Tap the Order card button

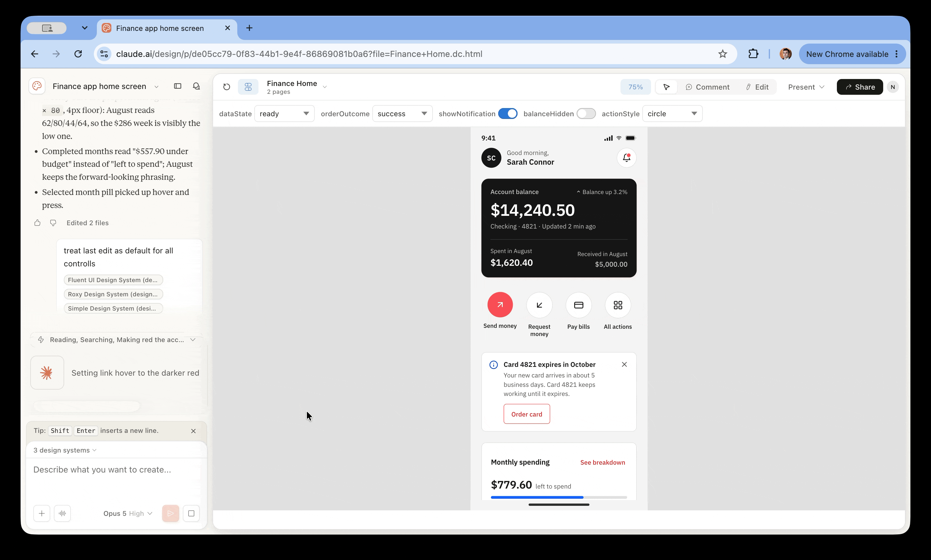tap(526, 414)
